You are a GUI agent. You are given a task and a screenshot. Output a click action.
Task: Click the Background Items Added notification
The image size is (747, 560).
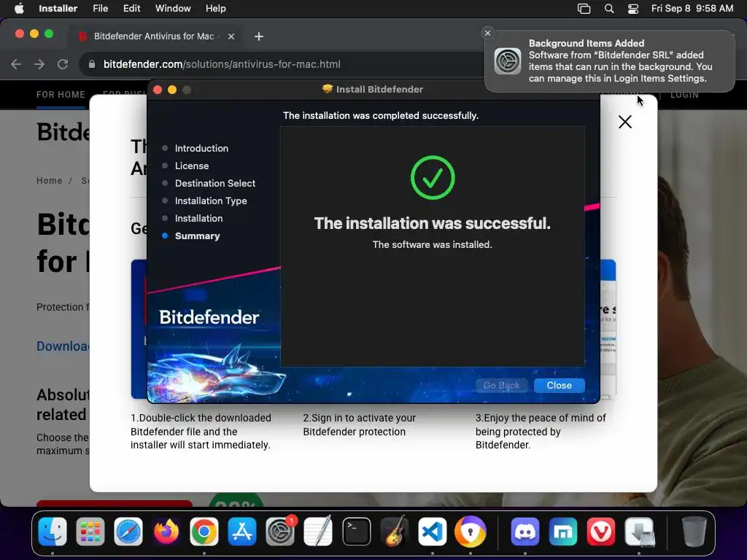pos(609,61)
